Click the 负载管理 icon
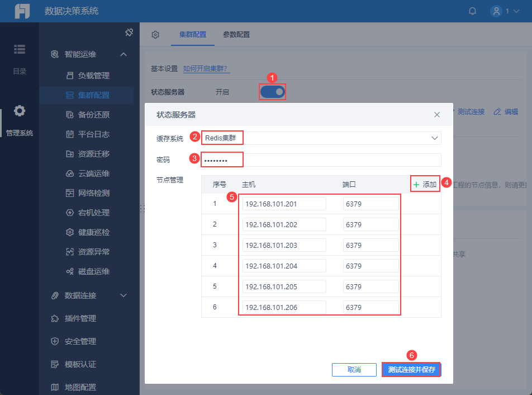The height and width of the screenshot is (395, 532). (69, 76)
